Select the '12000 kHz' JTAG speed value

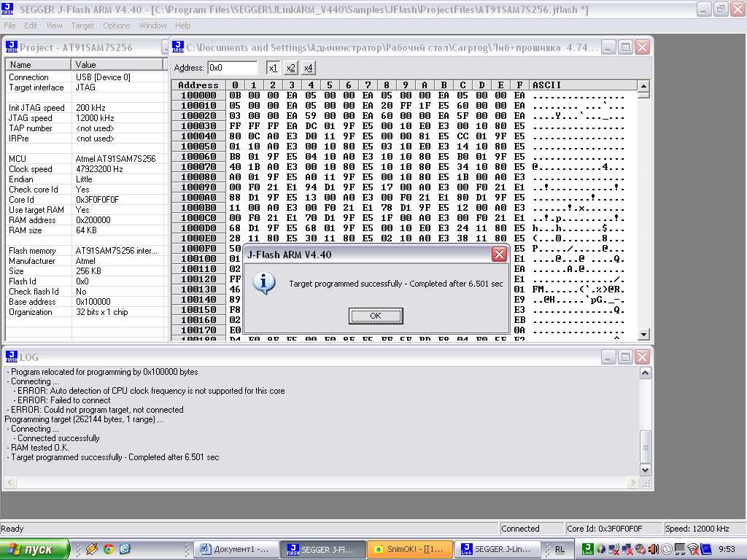pos(95,117)
